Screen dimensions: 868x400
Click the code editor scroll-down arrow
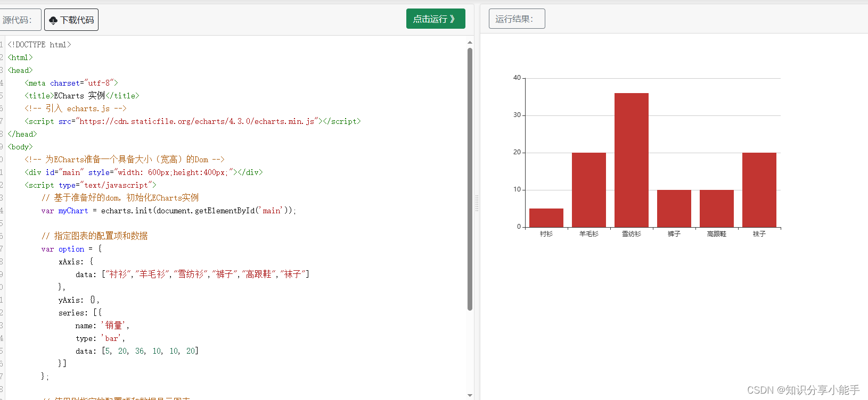point(470,395)
